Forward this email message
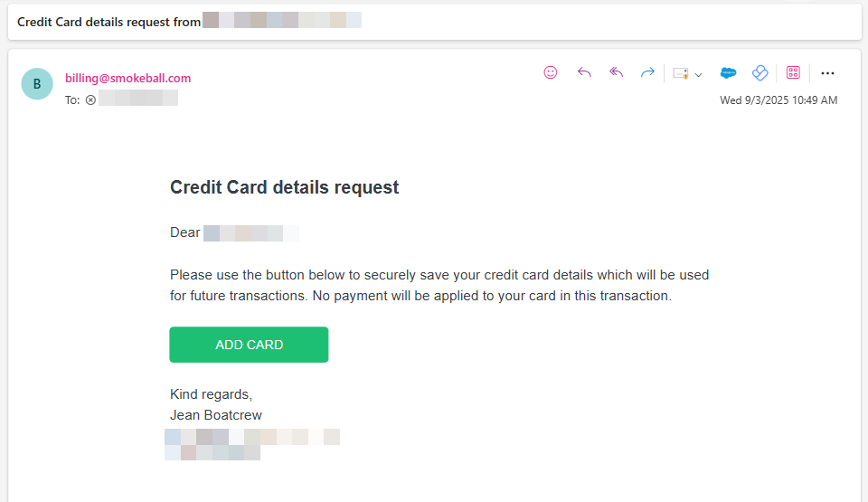This screenshot has height=502, width=868. click(x=647, y=73)
